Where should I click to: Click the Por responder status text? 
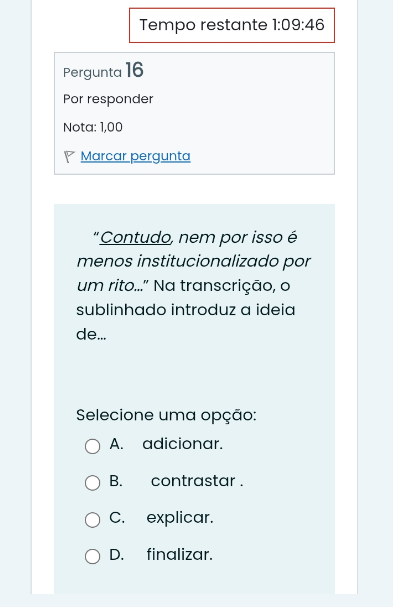(x=108, y=99)
